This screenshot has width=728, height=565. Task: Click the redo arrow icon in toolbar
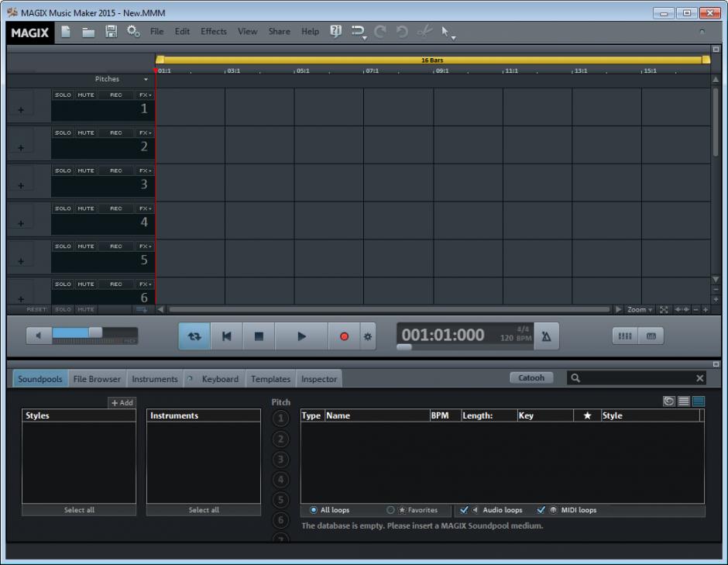(x=380, y=32)
